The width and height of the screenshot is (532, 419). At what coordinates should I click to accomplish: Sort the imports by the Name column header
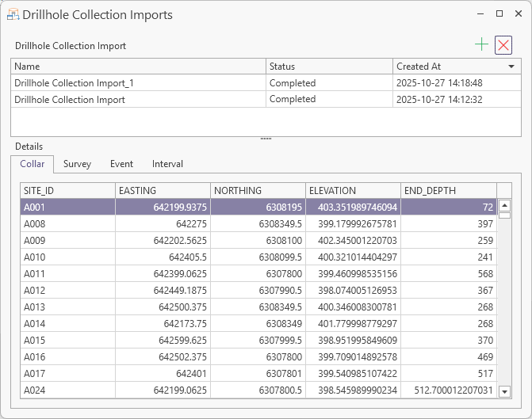pyautogui.click(x=138, y=67)
